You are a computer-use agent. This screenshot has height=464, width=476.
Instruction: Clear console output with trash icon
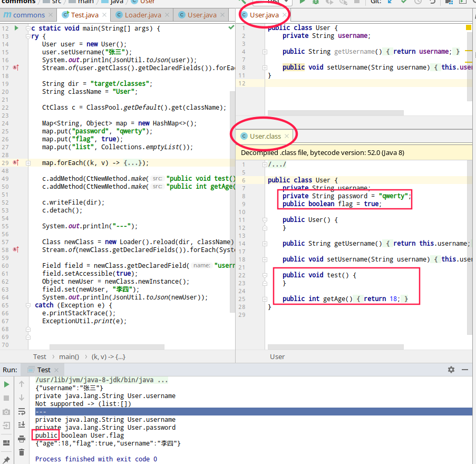pos(22,452)
